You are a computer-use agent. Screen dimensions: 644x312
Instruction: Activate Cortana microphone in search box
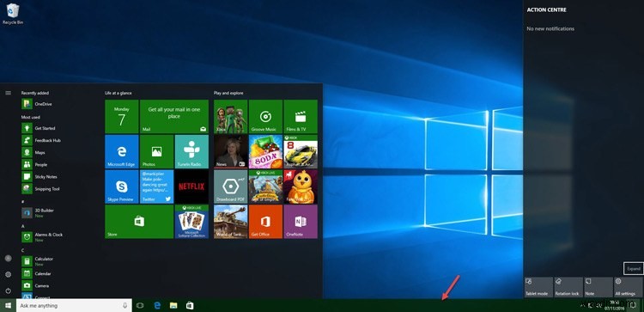pos(125,305)
